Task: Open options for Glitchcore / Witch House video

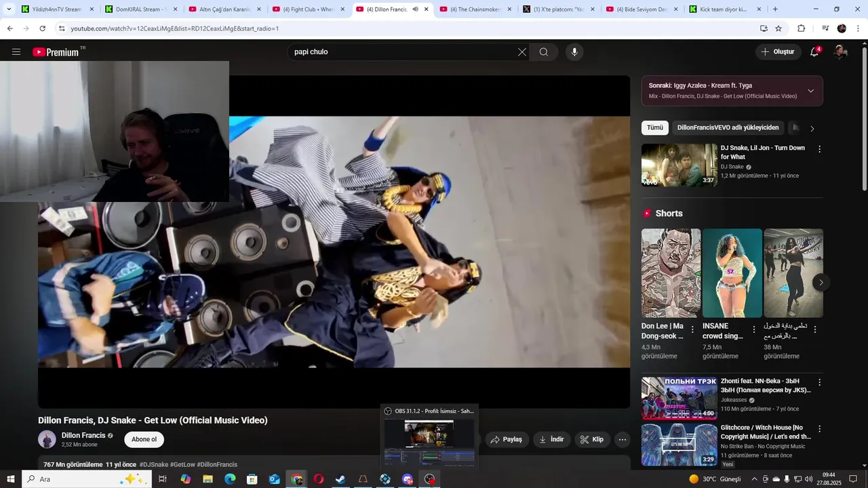Action: [x=819, y=429]
